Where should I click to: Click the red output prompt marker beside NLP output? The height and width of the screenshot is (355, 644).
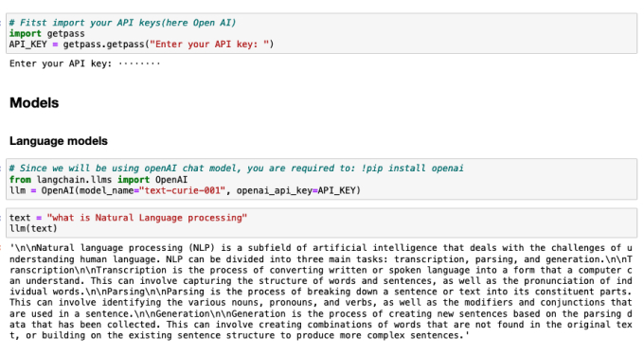coord(1,248)
